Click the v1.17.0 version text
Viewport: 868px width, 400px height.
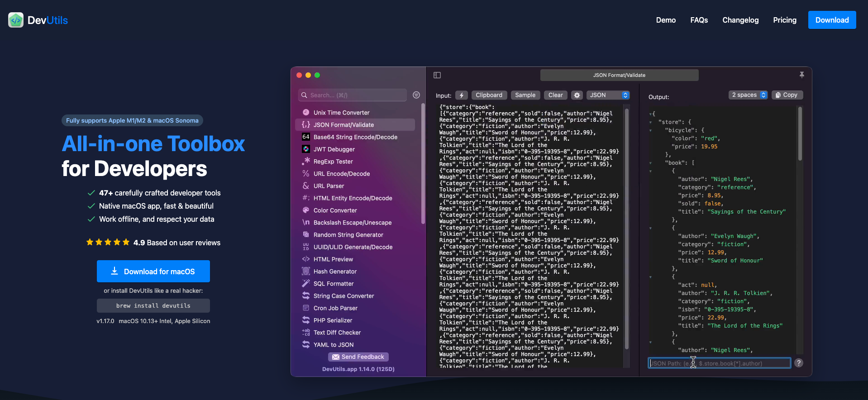click(x=105, y=321)
